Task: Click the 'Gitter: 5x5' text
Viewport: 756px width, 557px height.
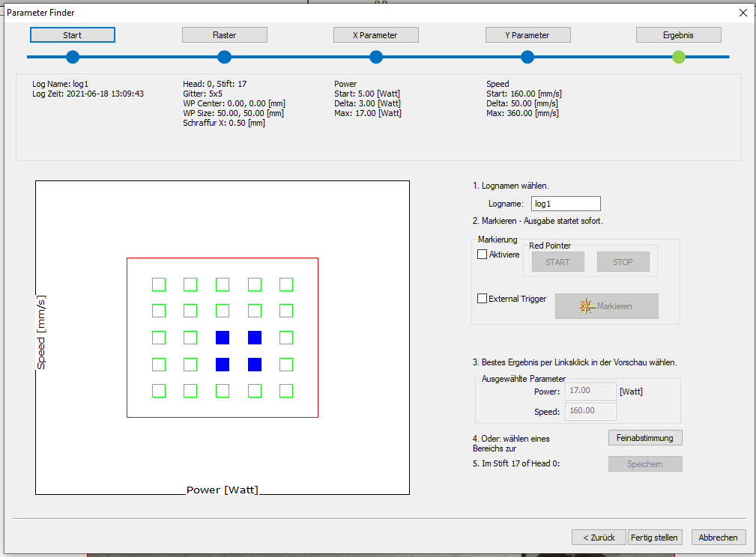Action: pyautogui.click(x=202, y=94)
